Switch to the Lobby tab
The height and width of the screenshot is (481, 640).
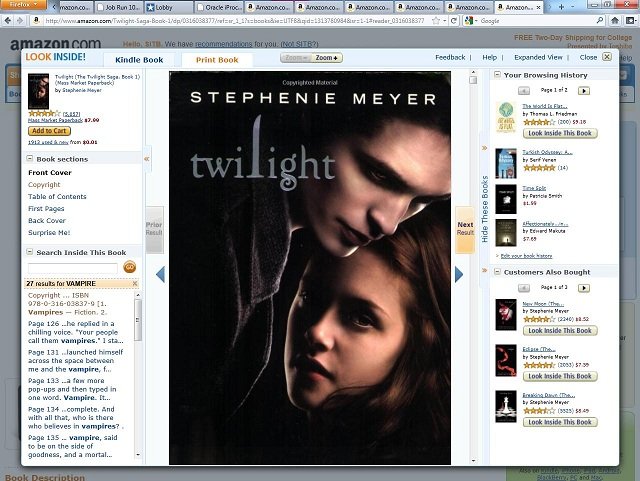point(169,7)
